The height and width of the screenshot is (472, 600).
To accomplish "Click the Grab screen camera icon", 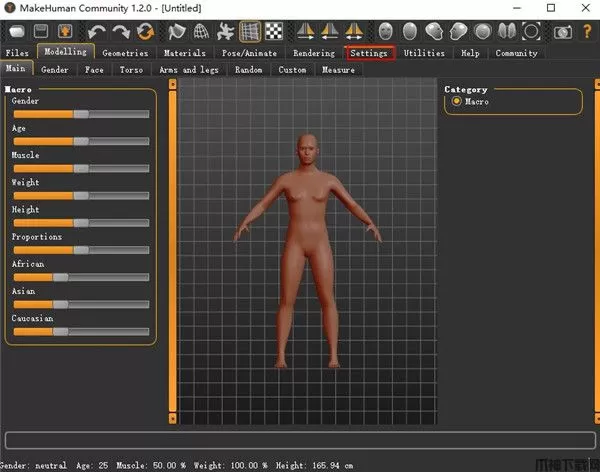I will pyautogui.click(x=563, y=31).
